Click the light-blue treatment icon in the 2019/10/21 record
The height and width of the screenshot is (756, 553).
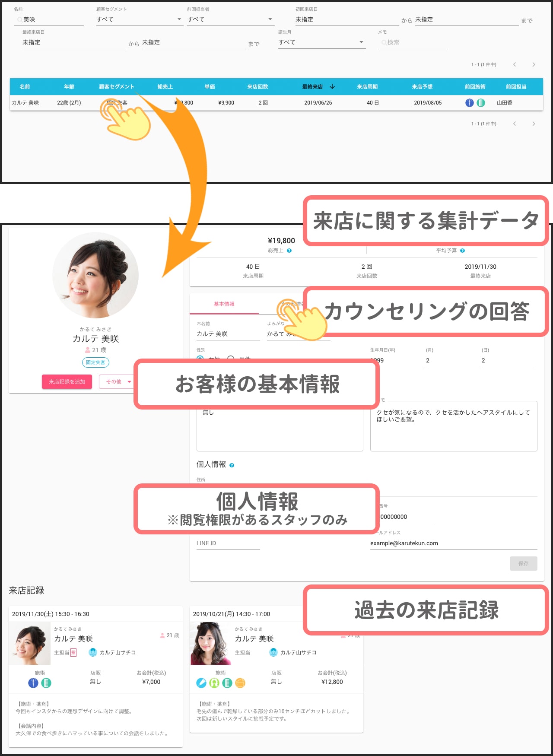tap(201, 683)
